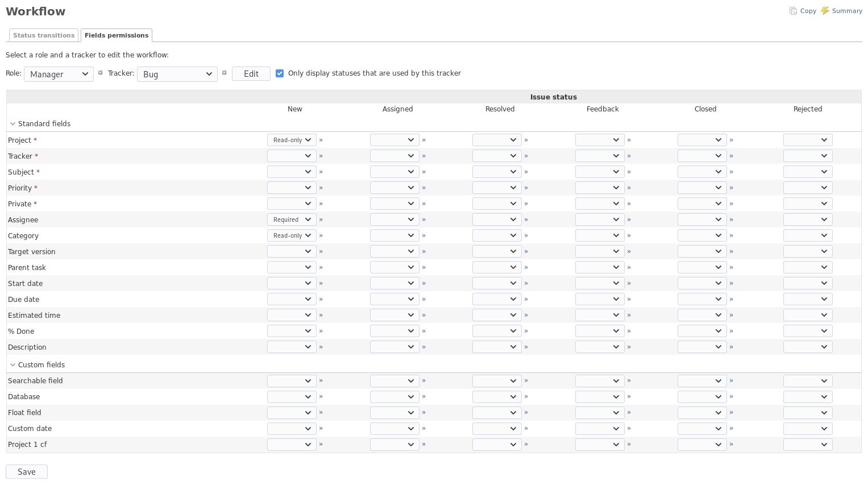Screen dimensions: 868x485
Task: Click the Searchable field row label
Action: [x=35, y=381]
